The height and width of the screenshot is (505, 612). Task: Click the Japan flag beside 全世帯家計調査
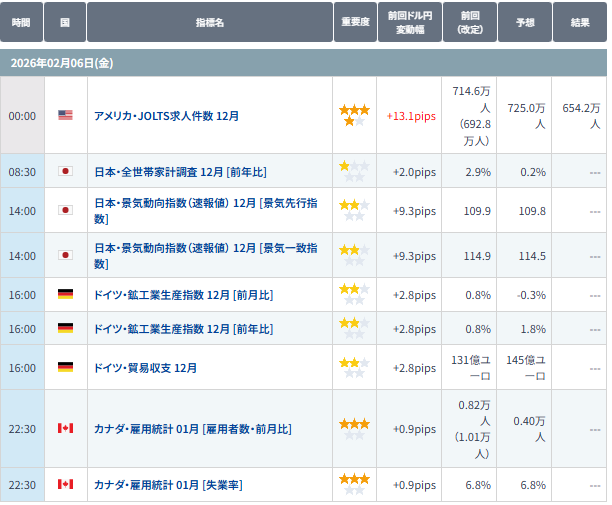pyautogui.click(x=65, y=172)
